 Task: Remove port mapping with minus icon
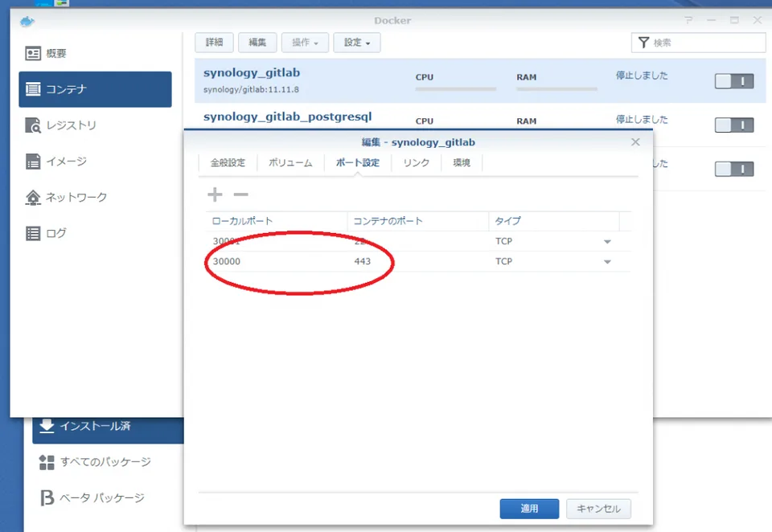[240, 194]
